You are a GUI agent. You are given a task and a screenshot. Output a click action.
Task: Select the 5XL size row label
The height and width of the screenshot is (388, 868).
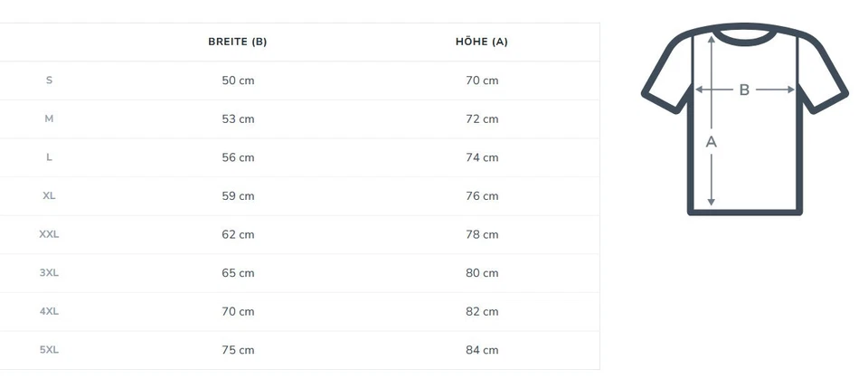coord(49,349)
